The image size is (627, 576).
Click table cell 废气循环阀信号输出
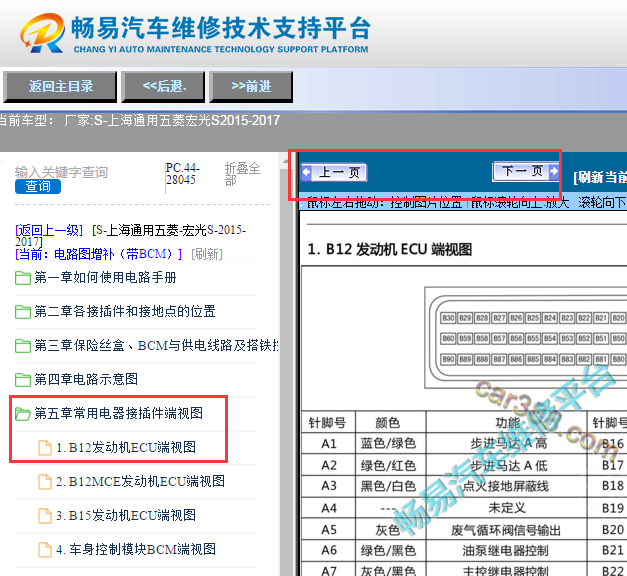506,530
